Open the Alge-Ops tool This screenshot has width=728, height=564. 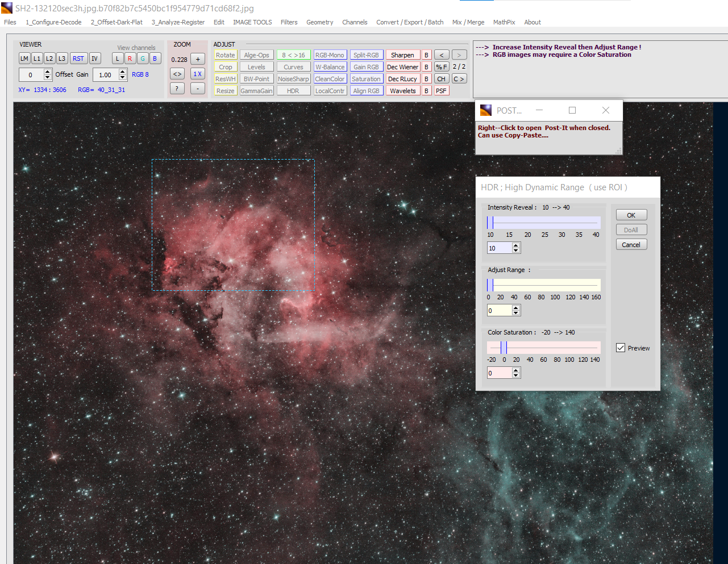coord(256,55)
